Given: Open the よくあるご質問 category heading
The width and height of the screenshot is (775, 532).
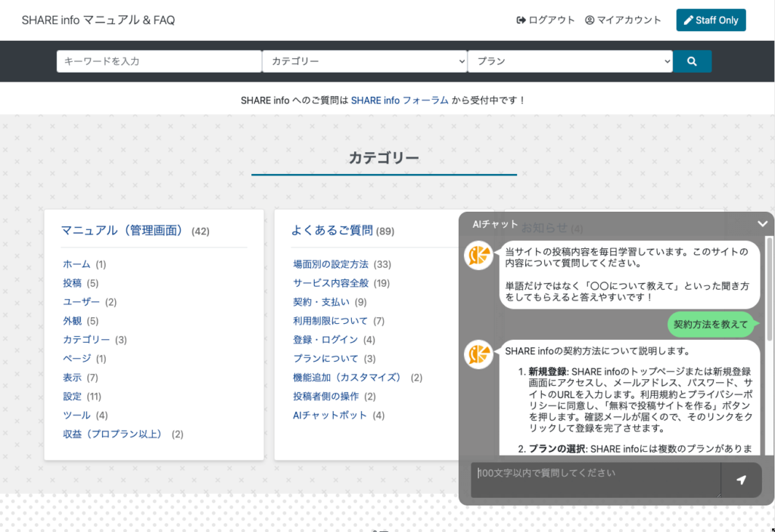Looking at the screenshot, I should pos(331,230).
